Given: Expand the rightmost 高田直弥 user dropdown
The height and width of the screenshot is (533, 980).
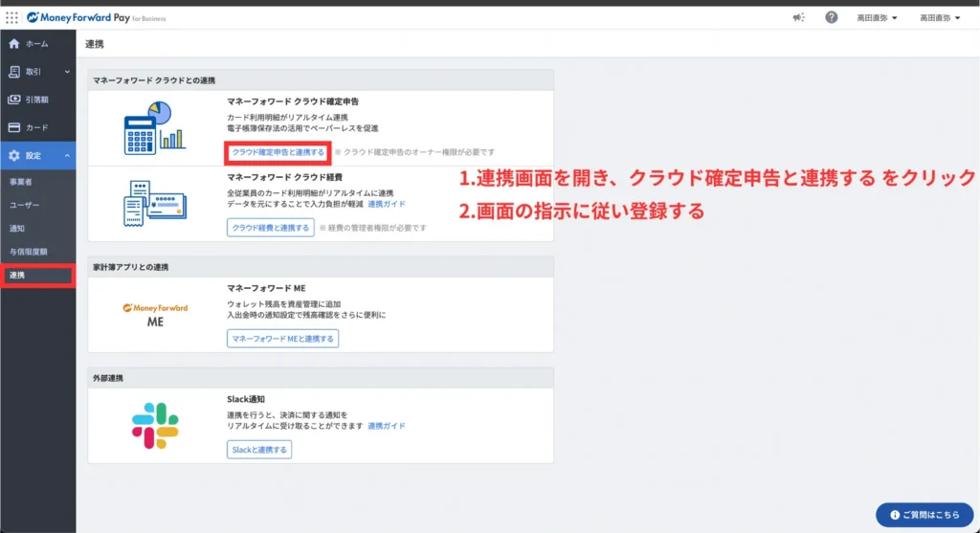Looking at the screenshot, I should [x=940, y=18].
